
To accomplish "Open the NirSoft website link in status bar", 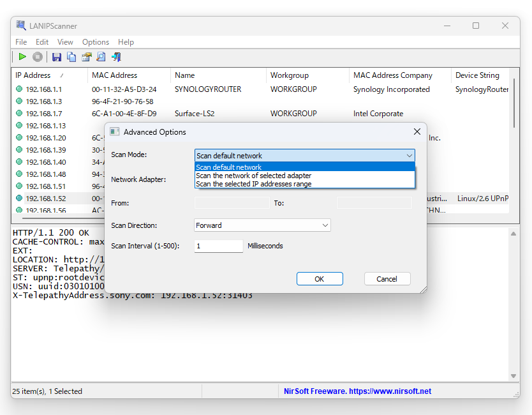I will [x=357, y=391].
